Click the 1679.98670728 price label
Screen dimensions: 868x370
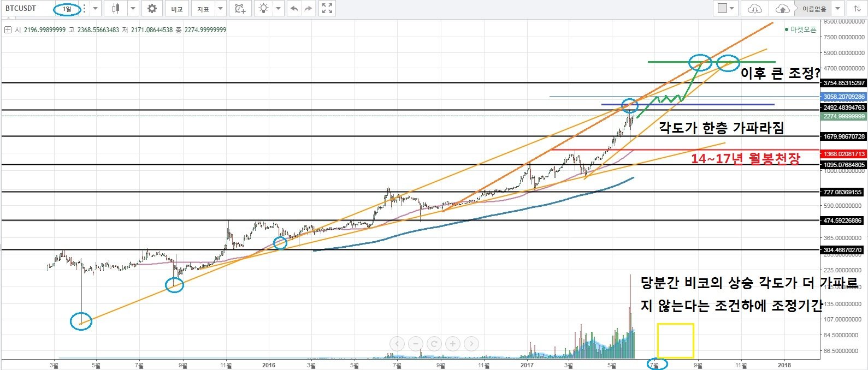[844, 136]
